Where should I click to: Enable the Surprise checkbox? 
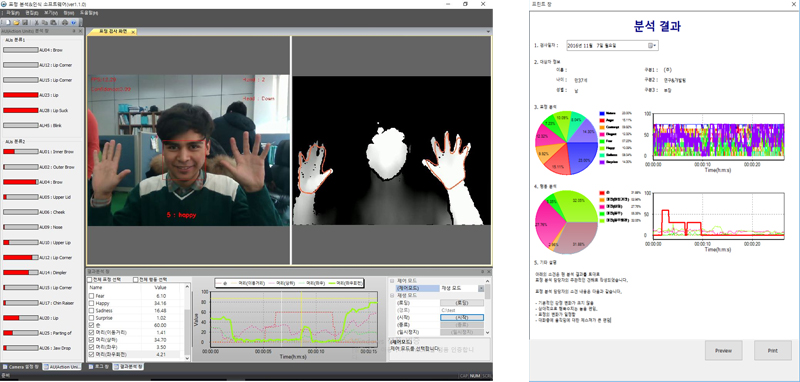[x=91, y=317]
